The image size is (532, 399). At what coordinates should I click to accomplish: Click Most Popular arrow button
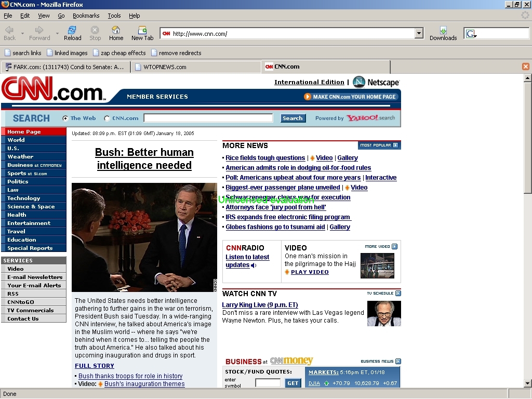[379, 145]
